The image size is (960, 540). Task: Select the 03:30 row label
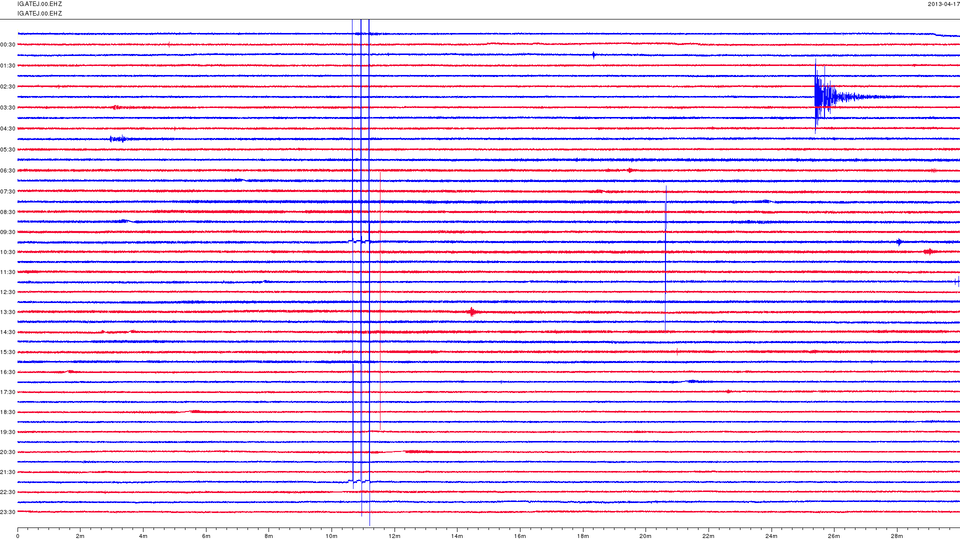pos(8,108)
